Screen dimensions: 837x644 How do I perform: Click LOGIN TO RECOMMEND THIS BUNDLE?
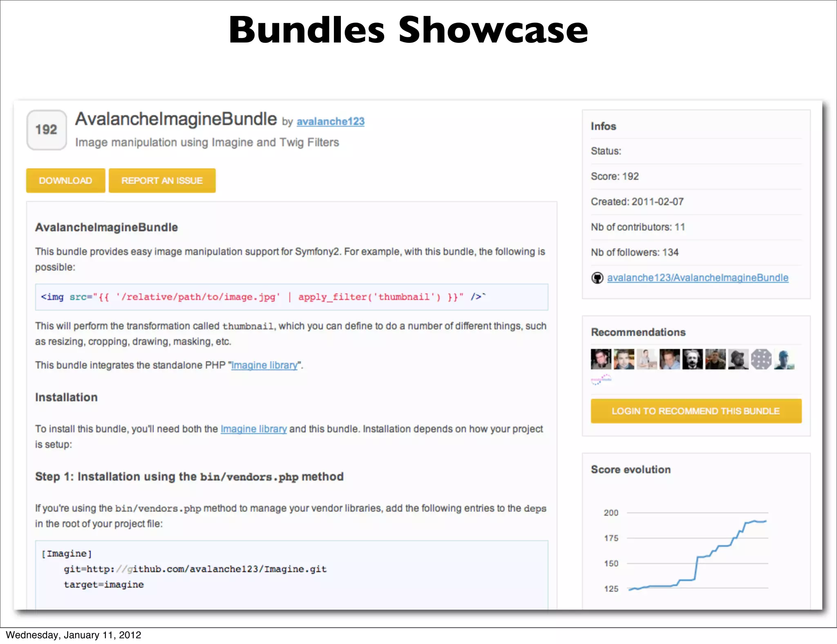tap(696, 411)
